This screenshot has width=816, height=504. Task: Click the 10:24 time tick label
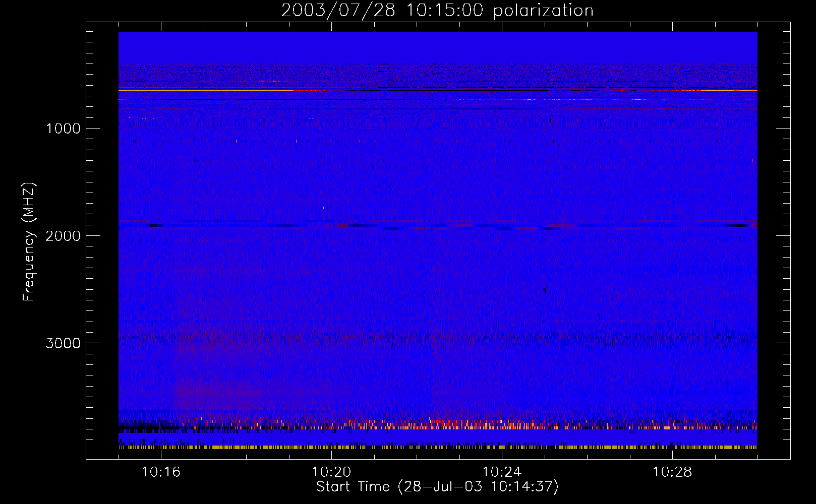(x=502, y=472)
